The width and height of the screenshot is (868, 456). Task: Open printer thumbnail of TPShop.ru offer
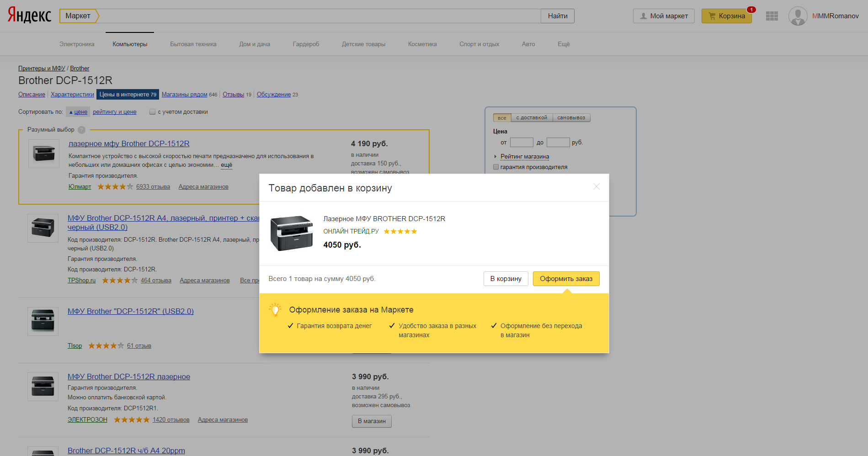click(x=43, y=228)
